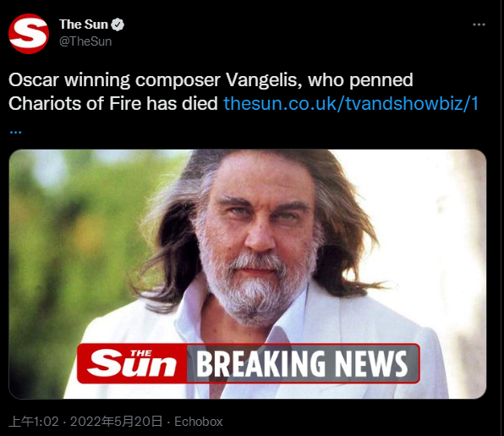
Task: Click the words Oscar winning composer
Action: pyautogui.click(x=114, y=80)
